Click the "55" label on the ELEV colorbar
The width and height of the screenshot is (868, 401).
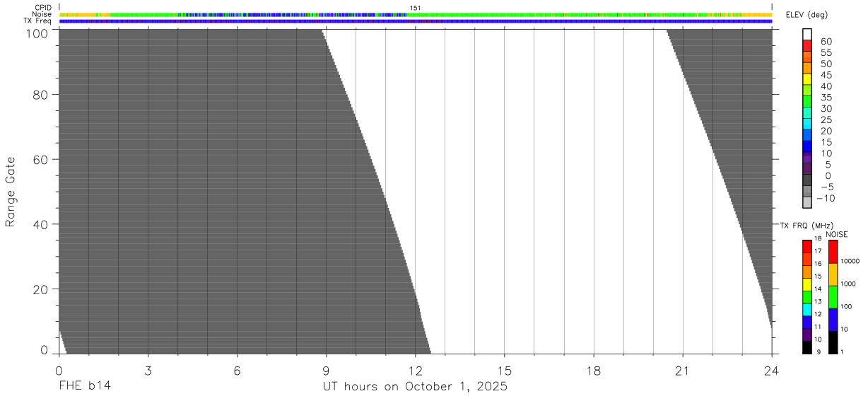826,52
